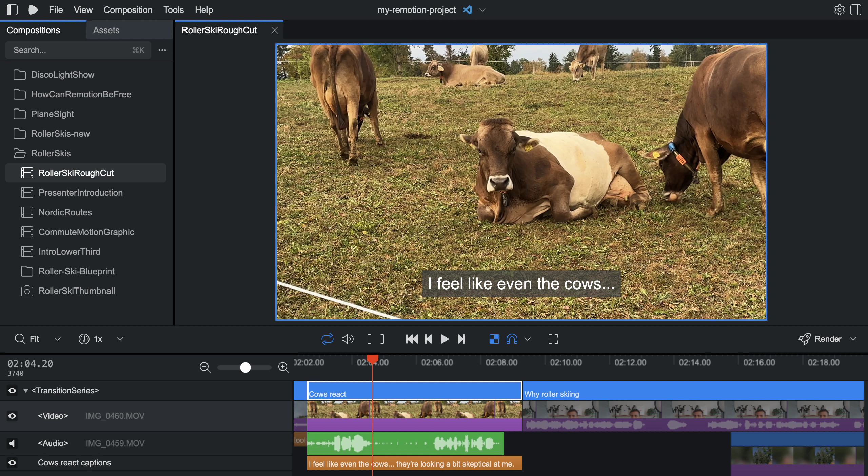Open the settings gear icon
The height and width of the screenshot is (476, 868).
(x=840, y=10)
